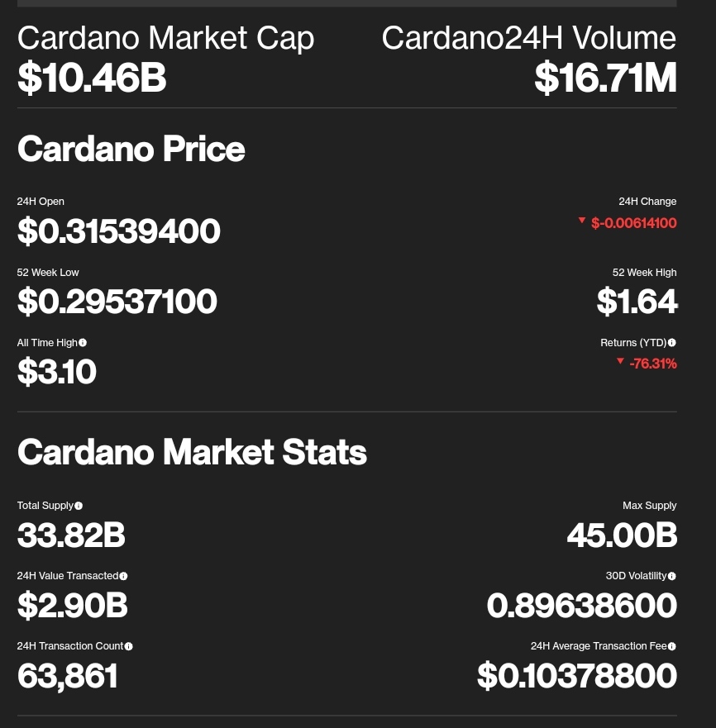
Task: Click the 30D Volatility info icon
Action: click(672, 576)
